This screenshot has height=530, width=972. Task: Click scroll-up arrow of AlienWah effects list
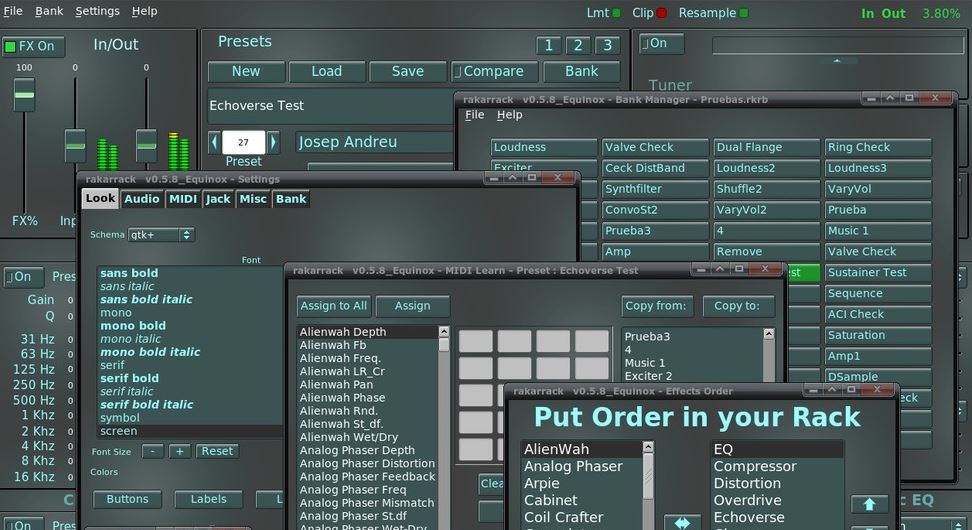tap(648, 447)
